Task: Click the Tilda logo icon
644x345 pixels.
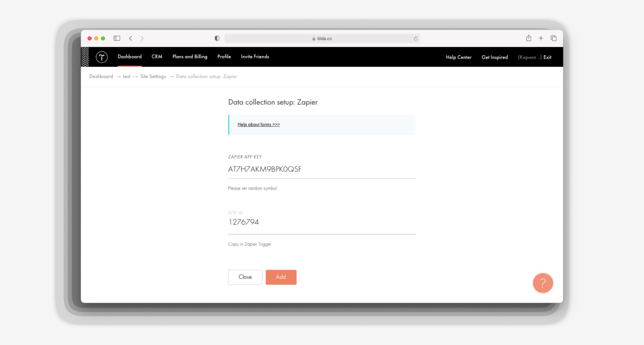Action: 102,57
